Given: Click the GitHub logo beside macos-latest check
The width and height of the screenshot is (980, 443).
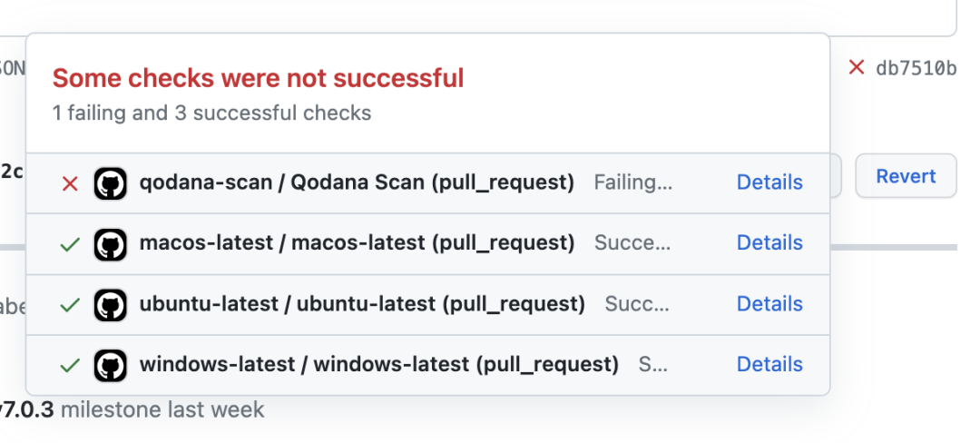Looking at the screenshot, I should (111, 243).
